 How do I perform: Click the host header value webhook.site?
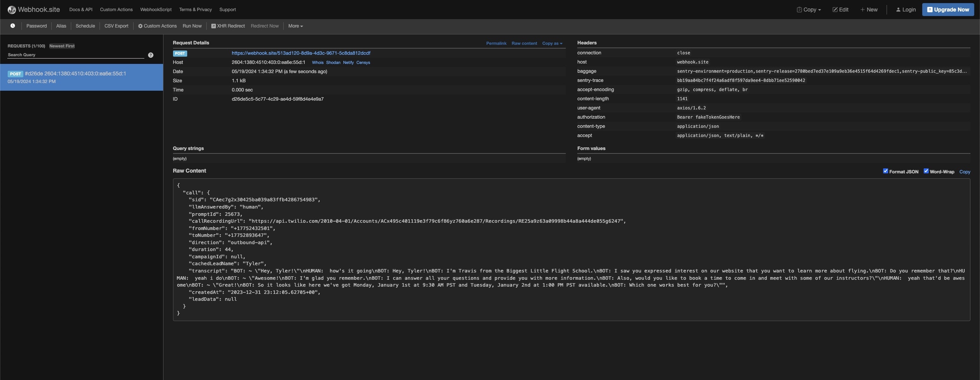tap(693, 62)
